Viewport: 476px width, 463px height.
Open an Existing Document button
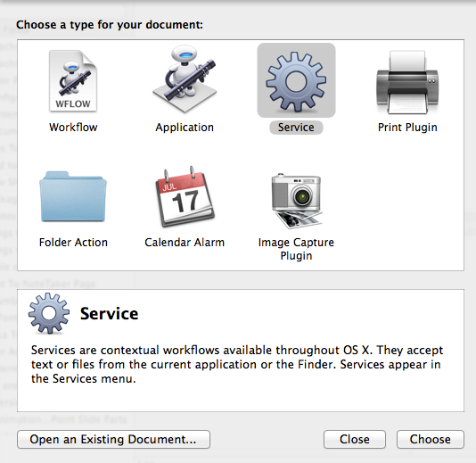pos(113,439)
